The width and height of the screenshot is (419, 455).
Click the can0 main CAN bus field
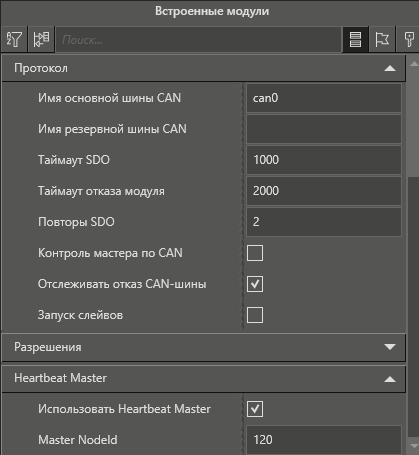pos(324,98)
